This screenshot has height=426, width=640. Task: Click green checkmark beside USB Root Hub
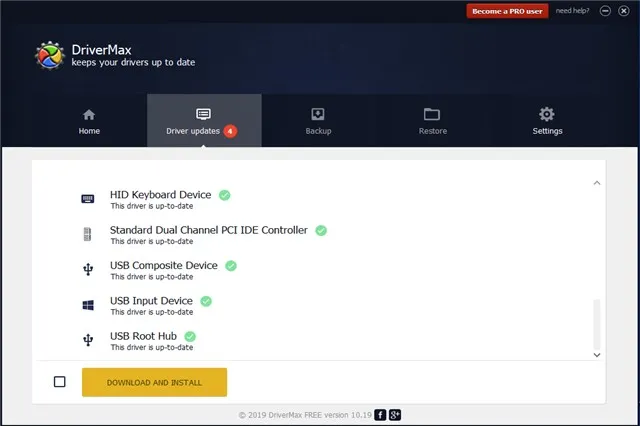(190, 336)
